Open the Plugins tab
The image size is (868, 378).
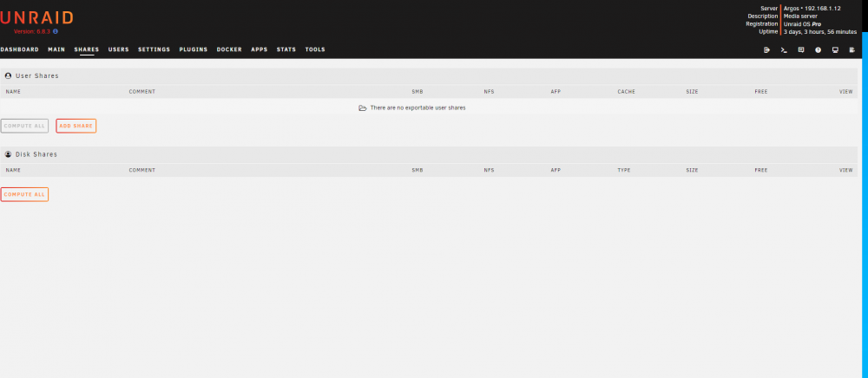click(194, 49)
